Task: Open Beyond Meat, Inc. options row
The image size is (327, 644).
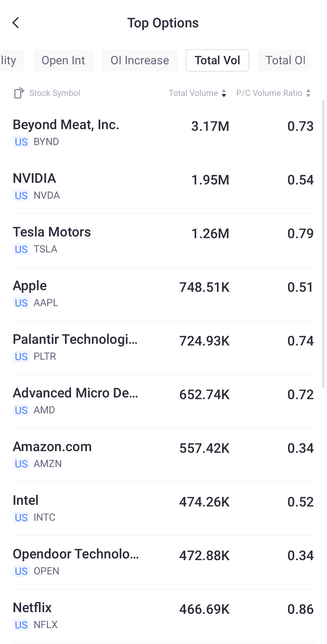Action: coord(163,133)
